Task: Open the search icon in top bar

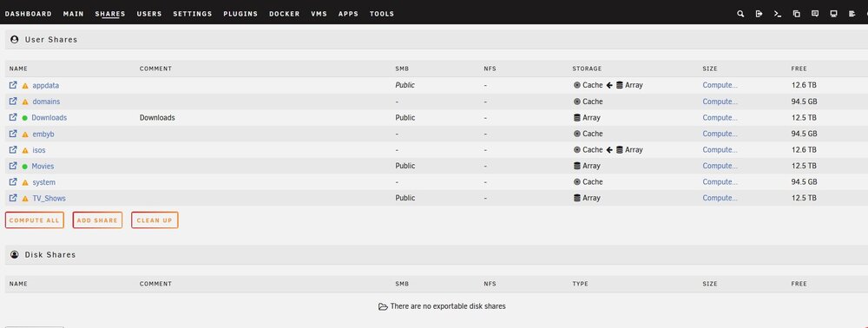Action: (x=740, y=14)
